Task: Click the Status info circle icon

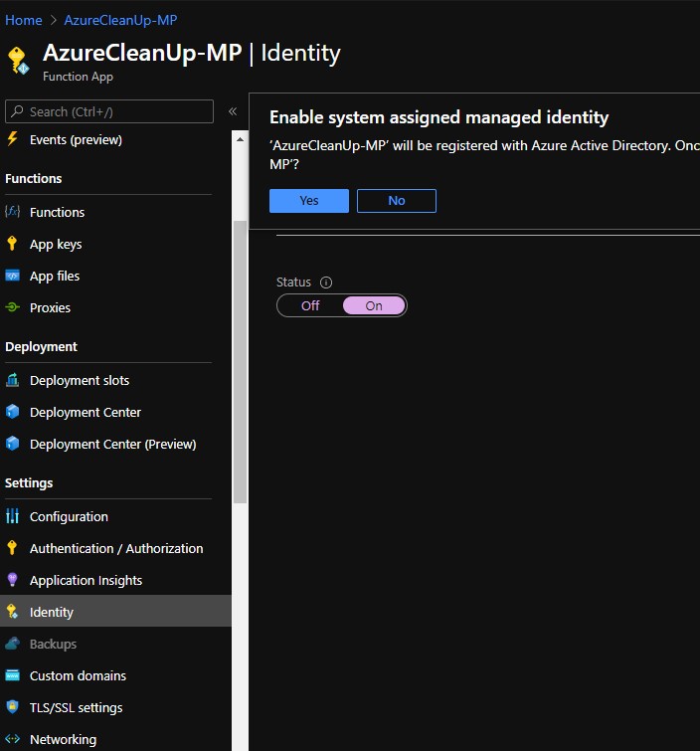Action: (326, 282)
